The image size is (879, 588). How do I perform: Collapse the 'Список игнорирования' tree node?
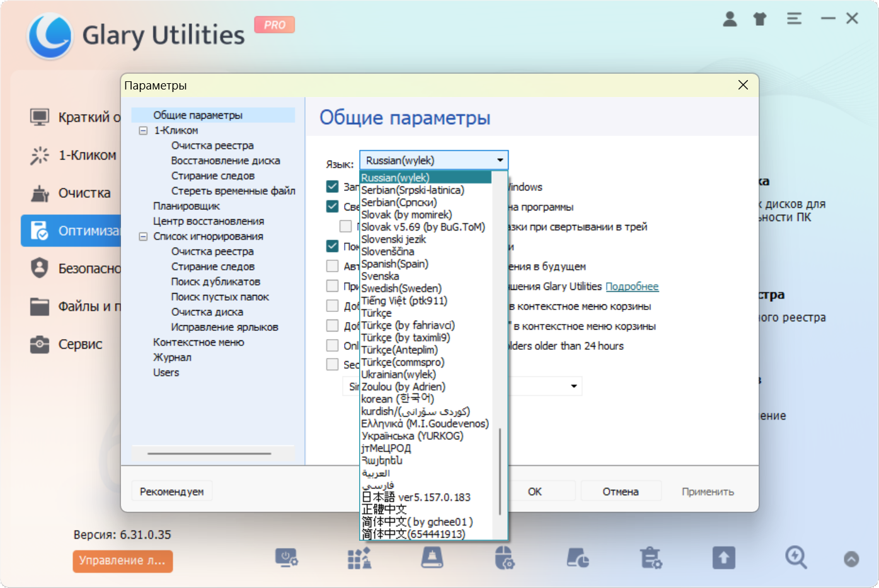point(143,236)
